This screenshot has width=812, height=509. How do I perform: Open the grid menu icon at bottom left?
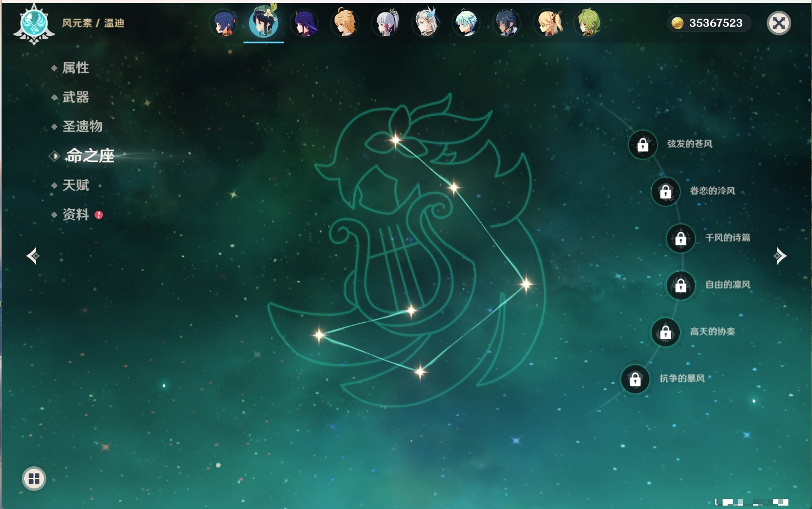pos(34,479)
